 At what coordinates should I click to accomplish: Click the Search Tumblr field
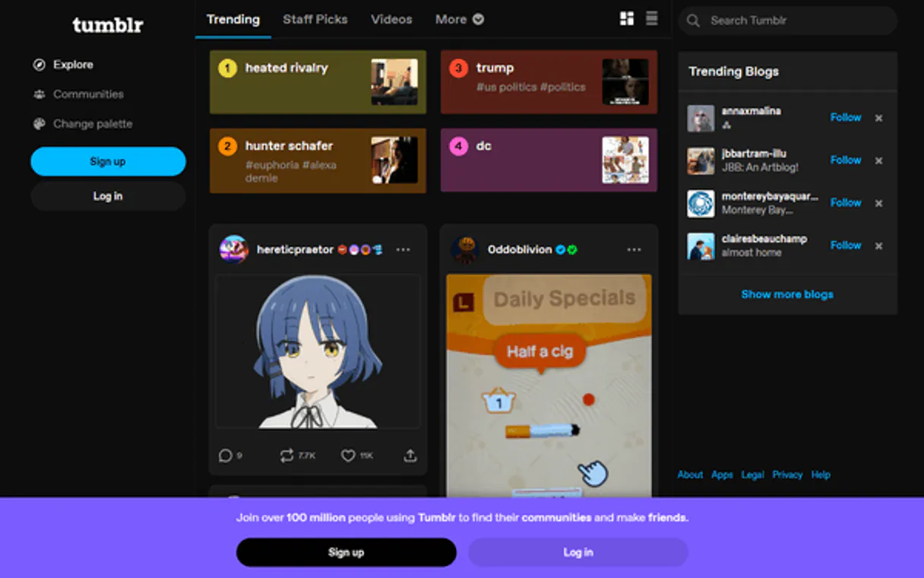click(787, 21)
